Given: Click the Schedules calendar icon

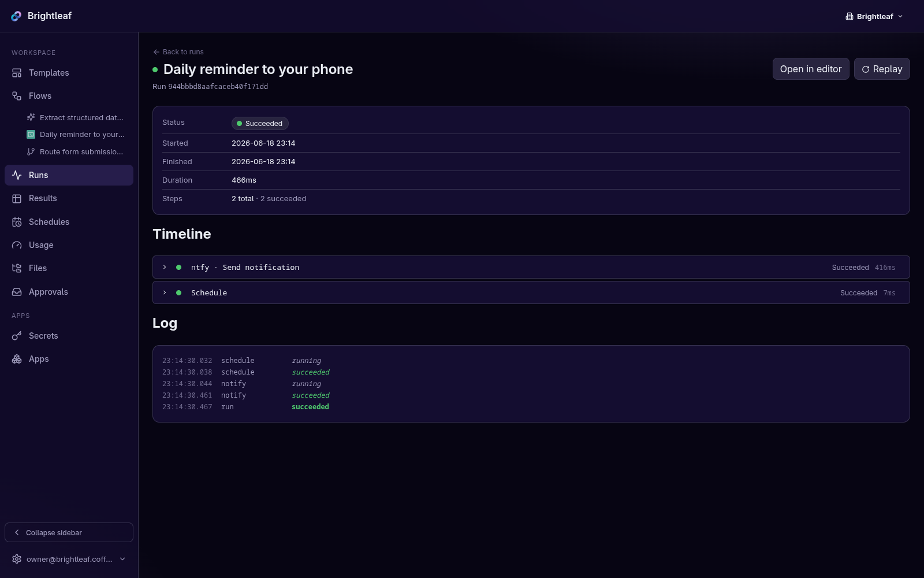Looking at the screenshot, I should coord(17,222).
